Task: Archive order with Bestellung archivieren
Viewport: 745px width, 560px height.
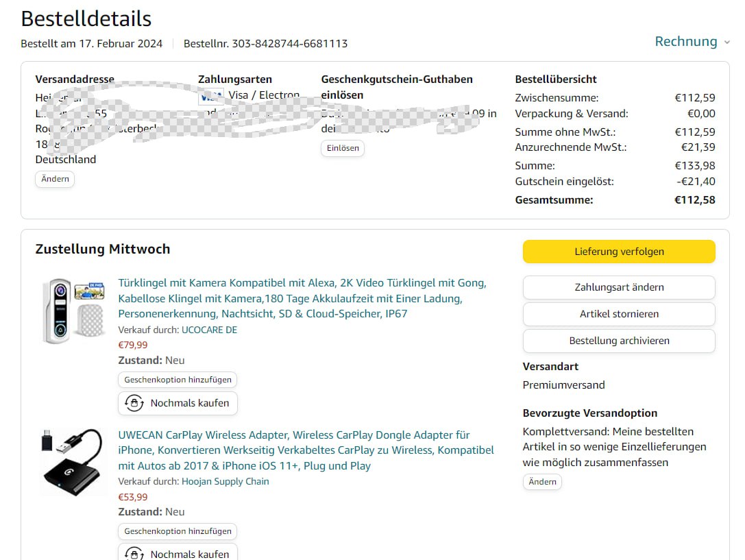Action: click(x=619, y=341)
